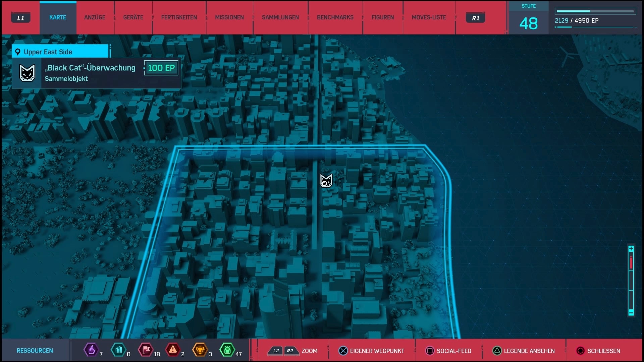Switch to the KARTE tab
This screenshot has width=644, height=362.
pos(58,17)
